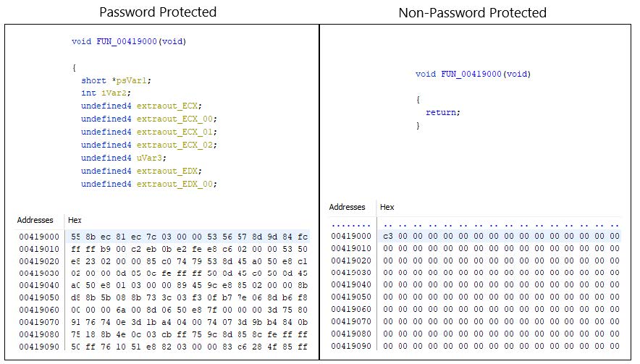
Task: Click the dotted row above address 00419000
Action: tap(475, 225)
